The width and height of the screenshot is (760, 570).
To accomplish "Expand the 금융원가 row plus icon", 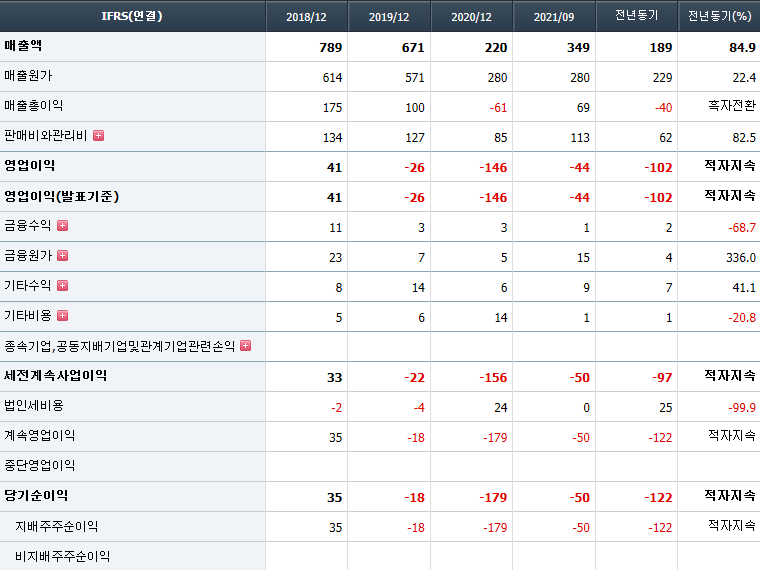I will coord(63,255).
